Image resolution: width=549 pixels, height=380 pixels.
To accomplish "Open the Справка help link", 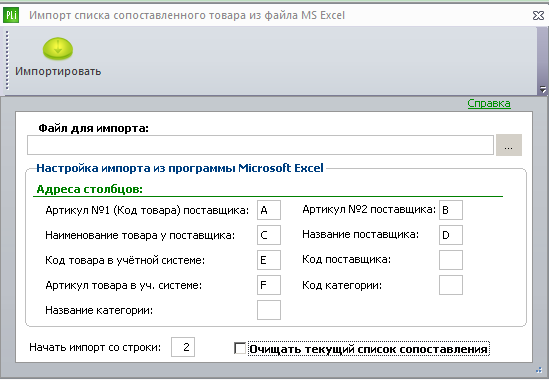I will tap(489, 103).
